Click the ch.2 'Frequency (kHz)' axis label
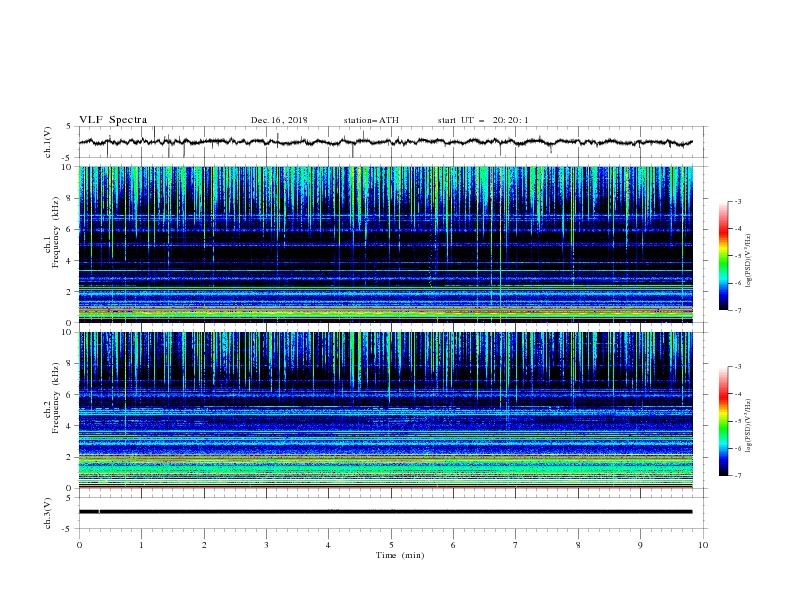Screen dimensions: 792x612 (55, 398)
